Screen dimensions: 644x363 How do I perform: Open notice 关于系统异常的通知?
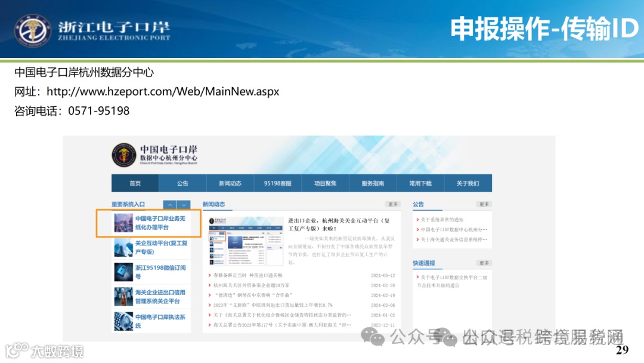(x=442, y=220)
